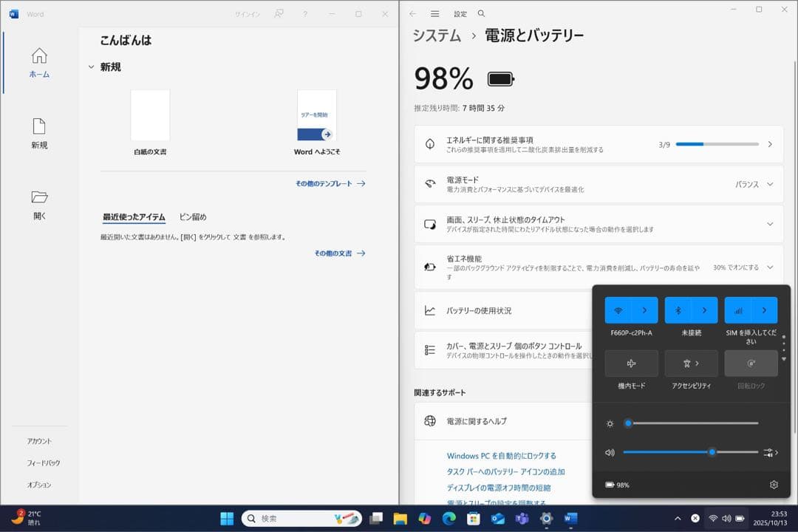Open the Word へようこそ tour template

(316, 115)
